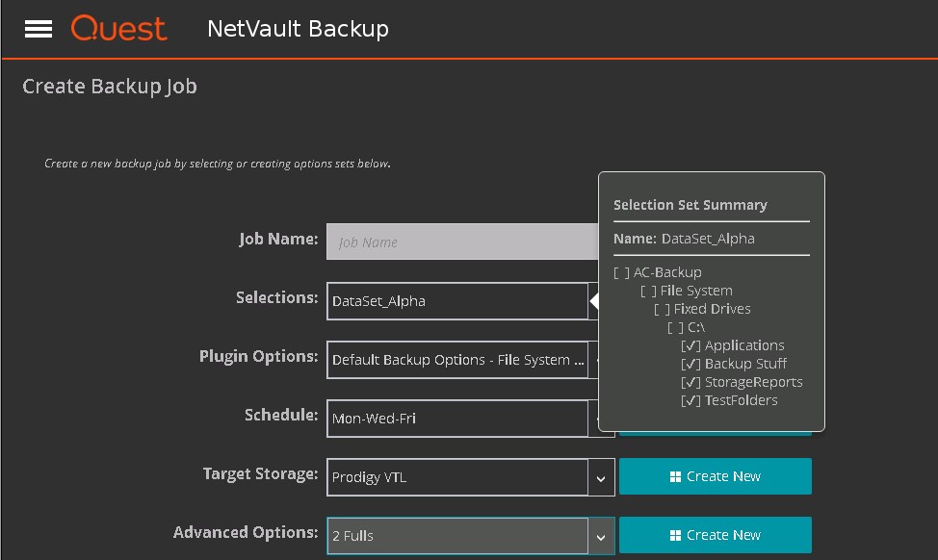Expand the Target Storage dropdown arrow
This screenshot has height=560, width=938.
pyautogui.click(x=601, y=477)
